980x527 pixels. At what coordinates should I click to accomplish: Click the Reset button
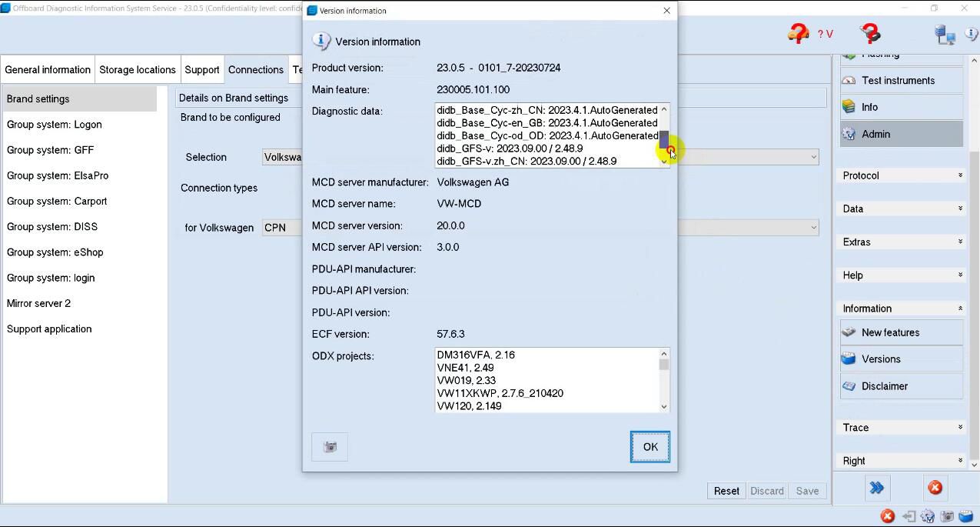click(x=726, y=490)
